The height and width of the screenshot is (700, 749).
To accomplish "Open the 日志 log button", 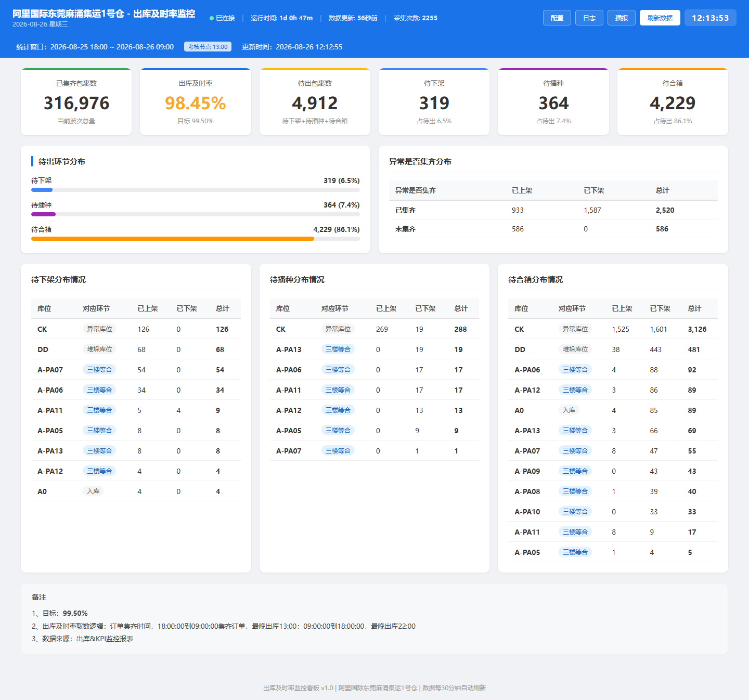I will click(x=589, y=18).
